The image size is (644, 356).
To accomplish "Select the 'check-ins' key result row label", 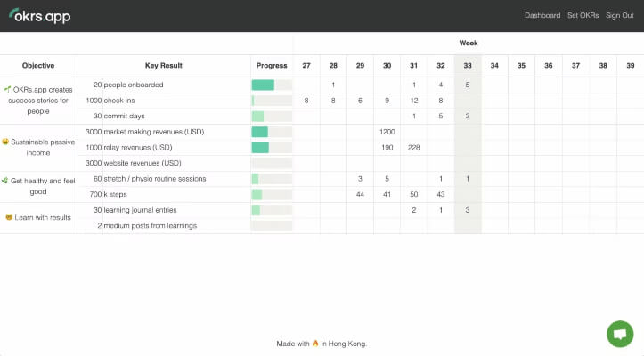I will click(119, 101).
